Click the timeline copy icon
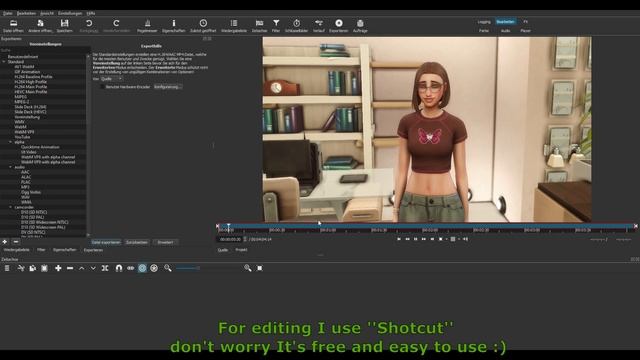Image resolution: width=640 pixels, height=360 pixels. click(x=32, y=268)
